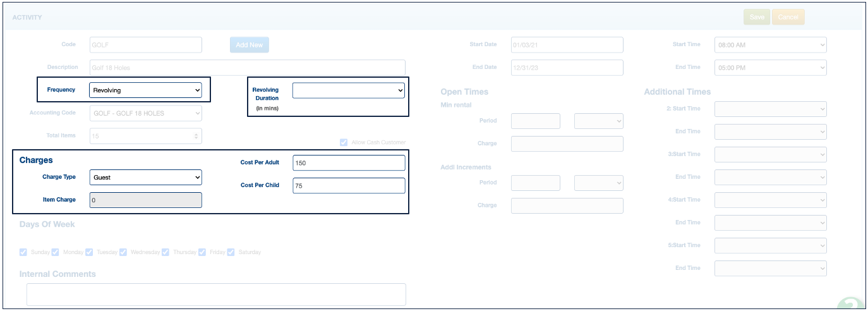The image size is (868, 311).
Task: Open the Accounting Code dropdown
Action: point(145,113)
